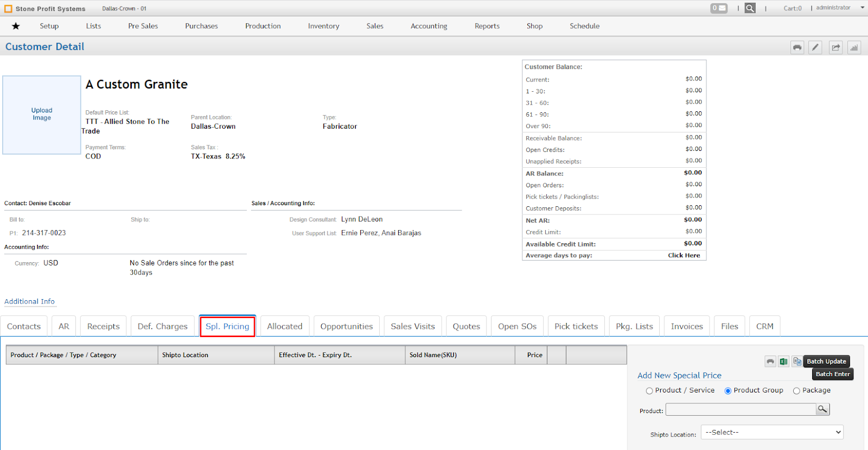Open the Shop menu
Image resolution: width=868 pixels, height=450 pixels.
click(534, 26)
